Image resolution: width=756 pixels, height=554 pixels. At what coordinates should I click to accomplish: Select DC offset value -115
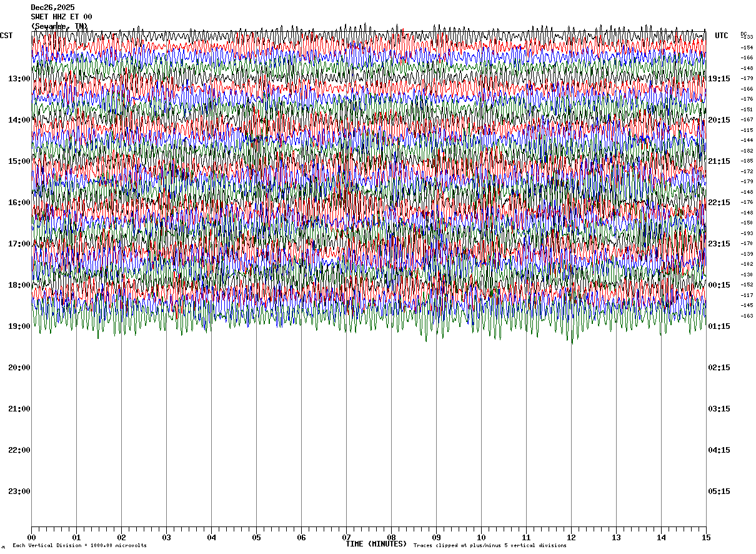(747, 130)
